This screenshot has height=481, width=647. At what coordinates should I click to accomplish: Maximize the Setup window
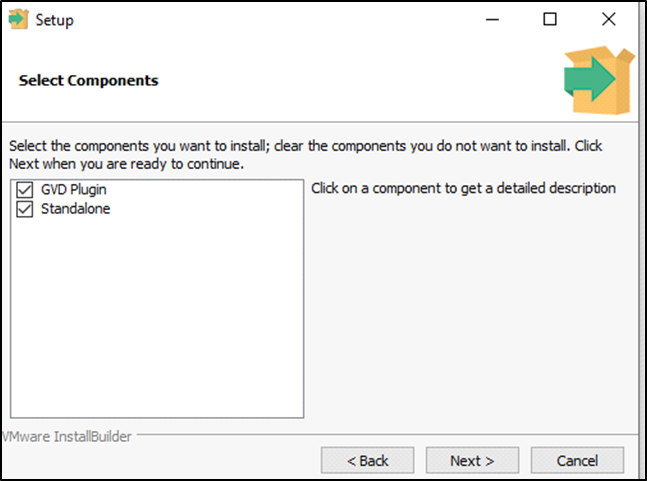pyautogui.click(x=550, y=19)
